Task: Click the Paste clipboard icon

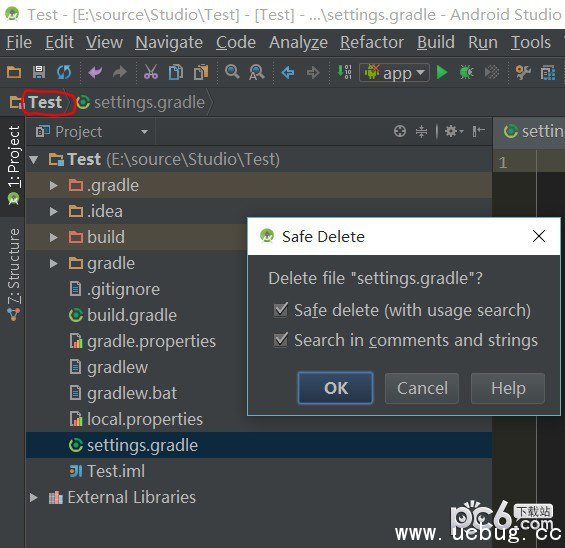Action: click(201, 72)
